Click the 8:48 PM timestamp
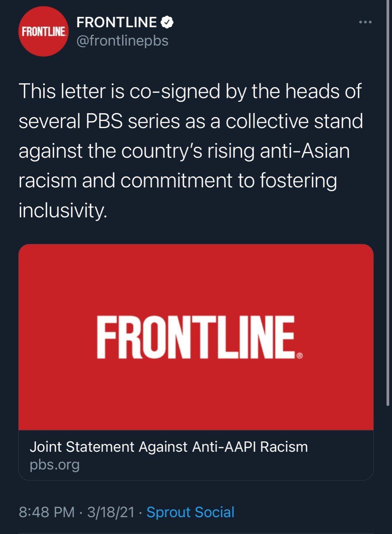The height and width of the screenshot is (534, 392). 46,512
